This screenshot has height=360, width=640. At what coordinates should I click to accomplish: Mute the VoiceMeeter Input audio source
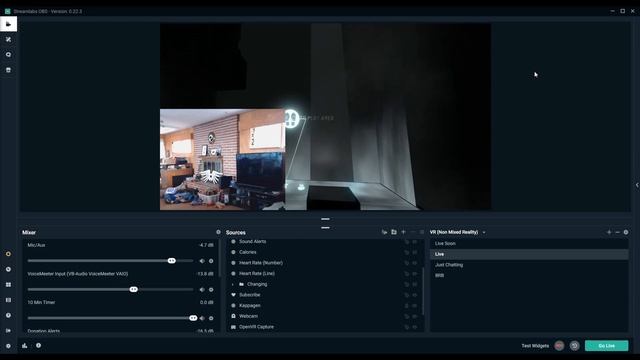[x=202, y=289]
